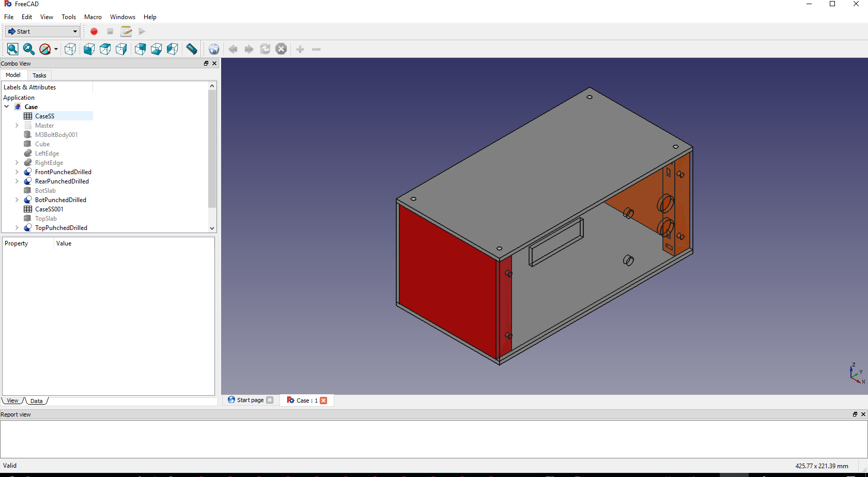Image resolution: width=868 pixels, height=477 pixels.
Task: Collapse the Case document node
Action: (x=7, y=107)
